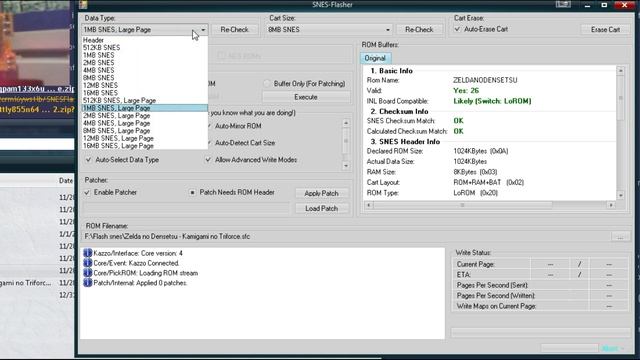Click ROM info horizontal scroll left arrow
640x360 pixels.
369,205
